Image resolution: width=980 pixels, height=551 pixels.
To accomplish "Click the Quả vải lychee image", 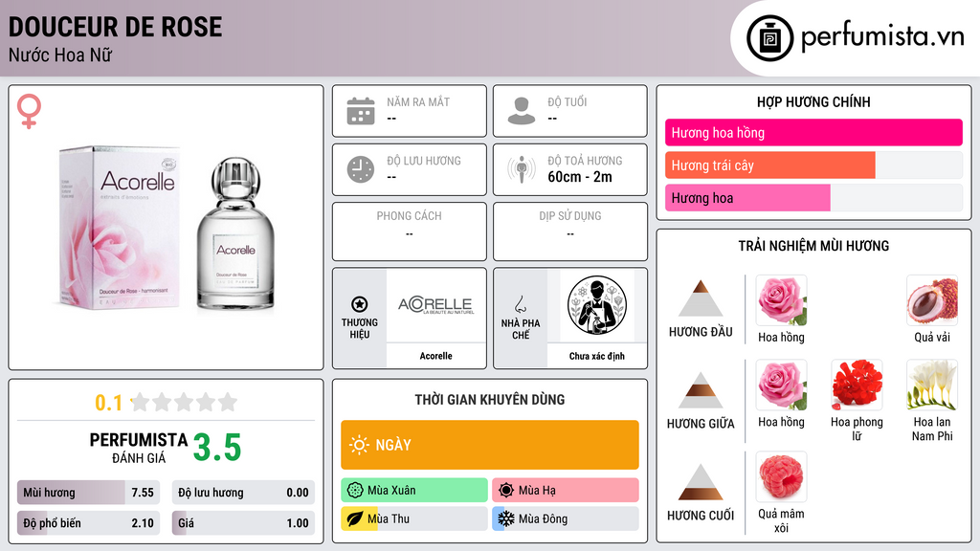I will (x=932, y=300).
